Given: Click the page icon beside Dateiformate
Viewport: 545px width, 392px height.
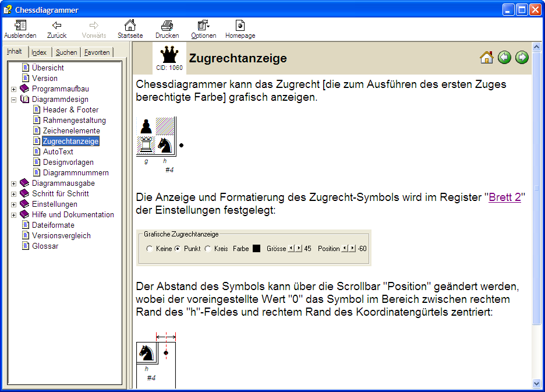Looking at the screenshot, I should coord(26,225).
